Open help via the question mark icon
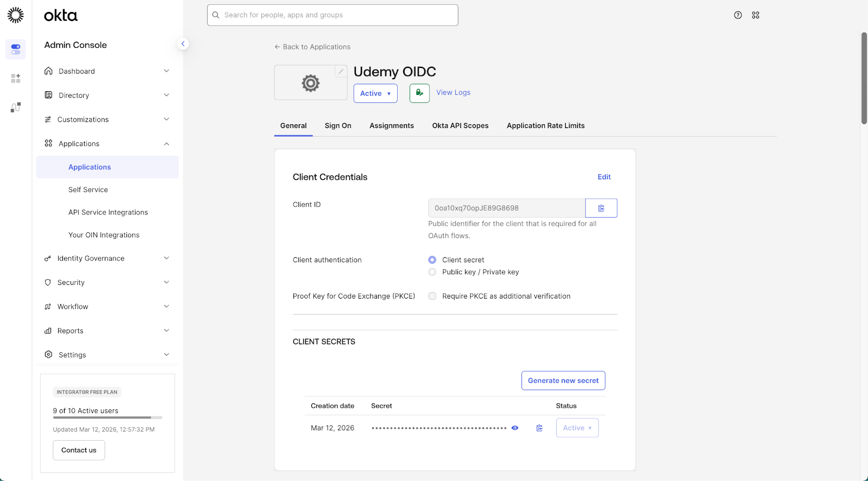 point(738,15)
